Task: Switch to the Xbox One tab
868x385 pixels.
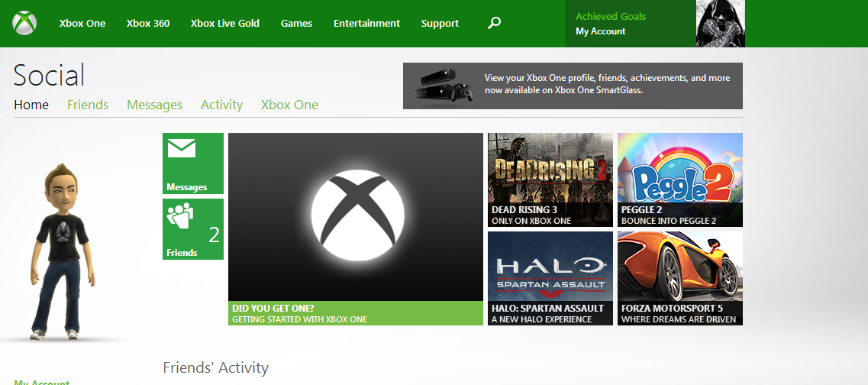Action: [x=289, y=105]
